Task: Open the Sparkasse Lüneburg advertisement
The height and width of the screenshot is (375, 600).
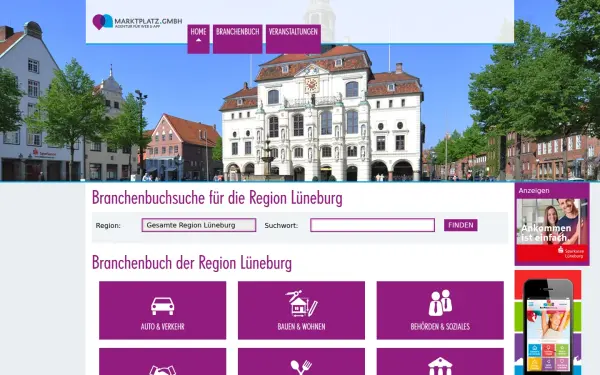Action: coord(552,230)
